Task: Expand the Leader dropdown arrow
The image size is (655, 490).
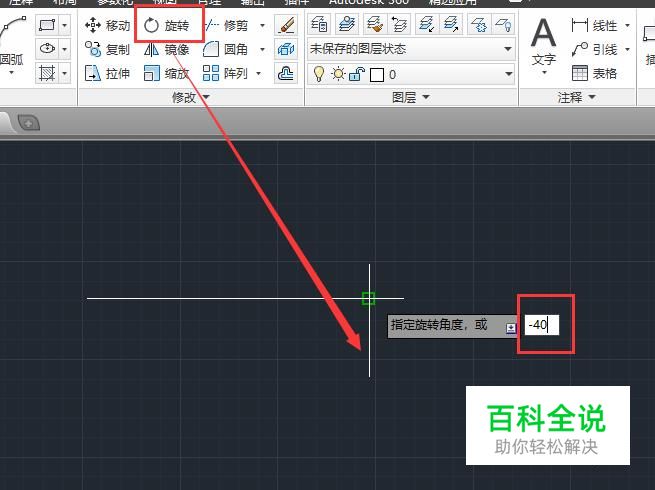Action: (627, 50)
